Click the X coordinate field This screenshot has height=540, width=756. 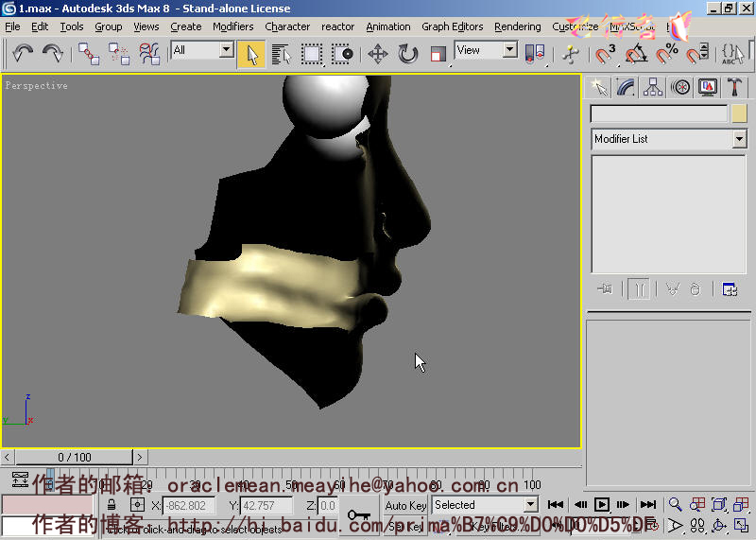click(x=188, y=506)
